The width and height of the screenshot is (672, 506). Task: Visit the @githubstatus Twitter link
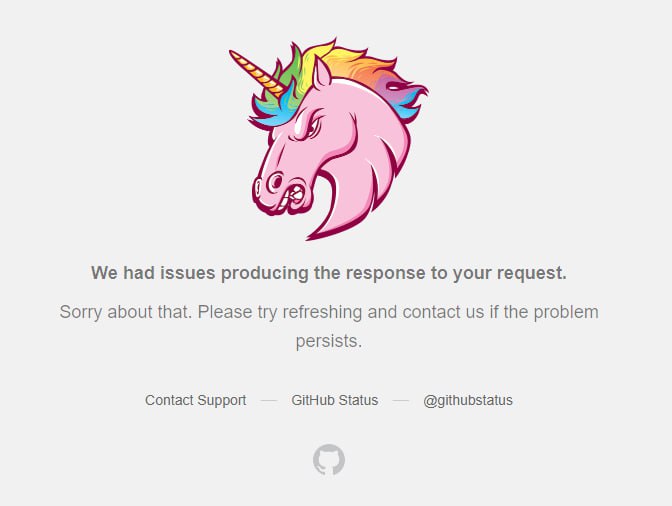(468, 400)
